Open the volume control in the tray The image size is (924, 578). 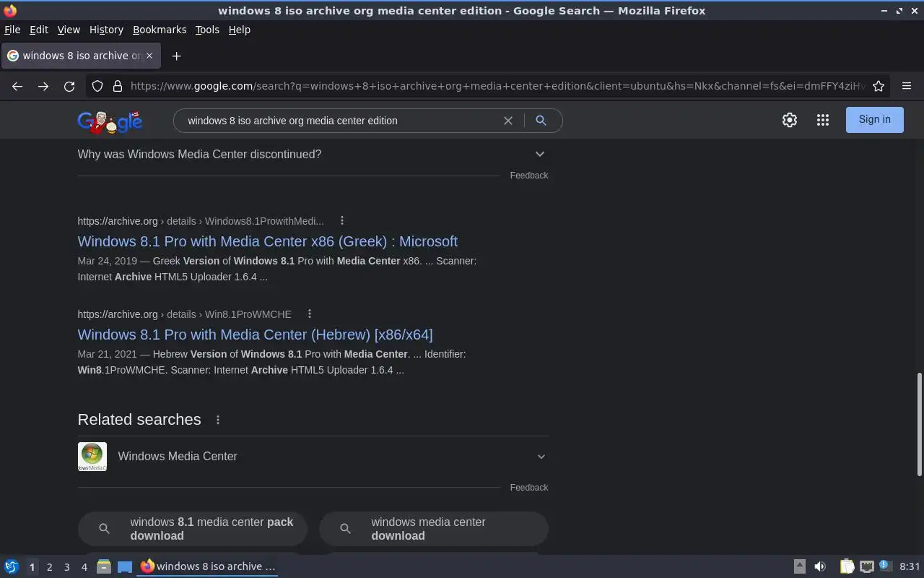[820, 566]
